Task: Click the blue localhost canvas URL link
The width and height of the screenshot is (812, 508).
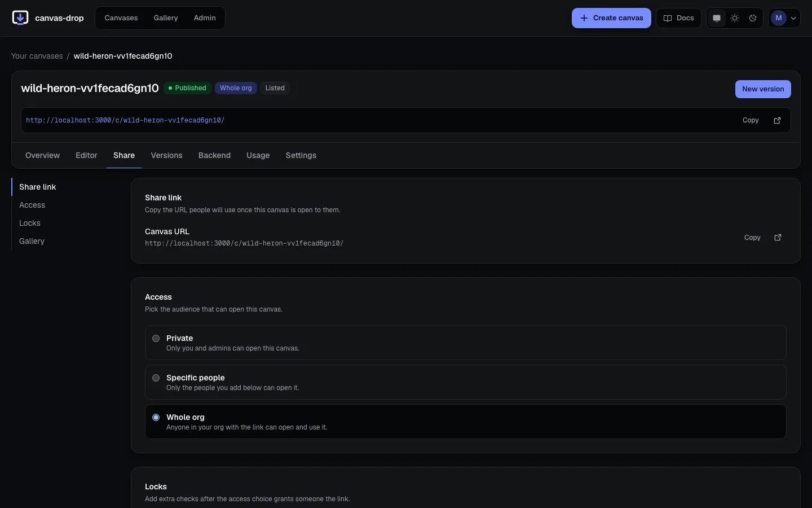Action: (x=125, y=120)
